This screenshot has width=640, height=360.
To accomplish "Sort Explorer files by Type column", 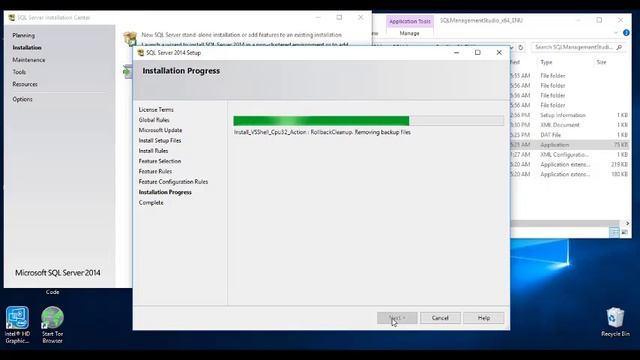I will [546, 62].
